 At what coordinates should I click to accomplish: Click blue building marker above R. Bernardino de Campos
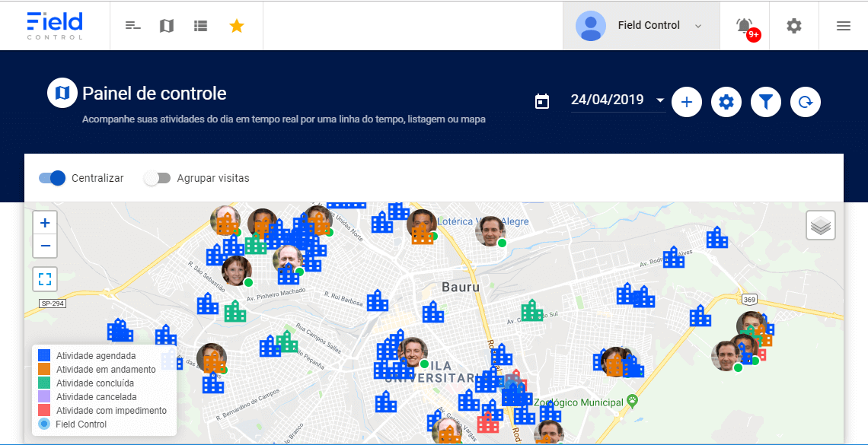click(x=213, y=383)
